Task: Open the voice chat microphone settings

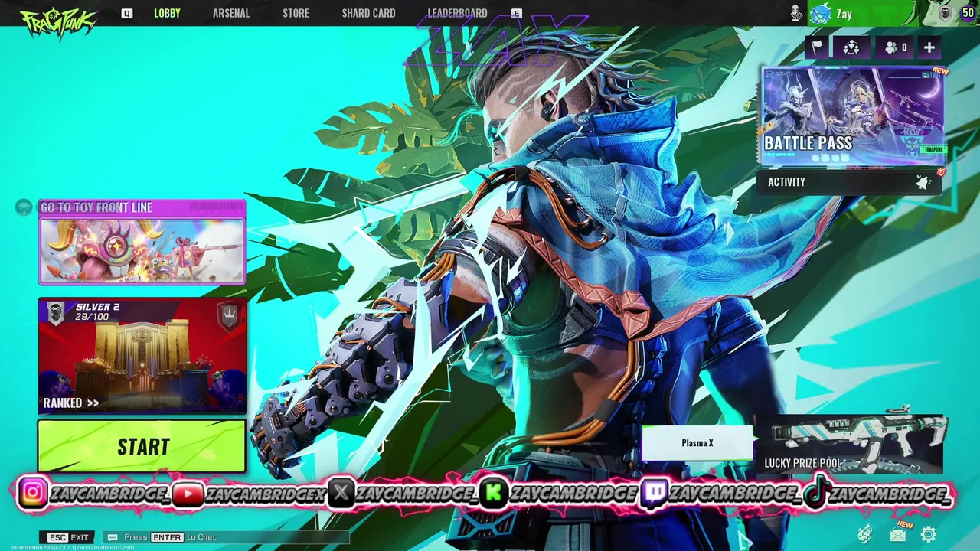Action: point(796,13)
